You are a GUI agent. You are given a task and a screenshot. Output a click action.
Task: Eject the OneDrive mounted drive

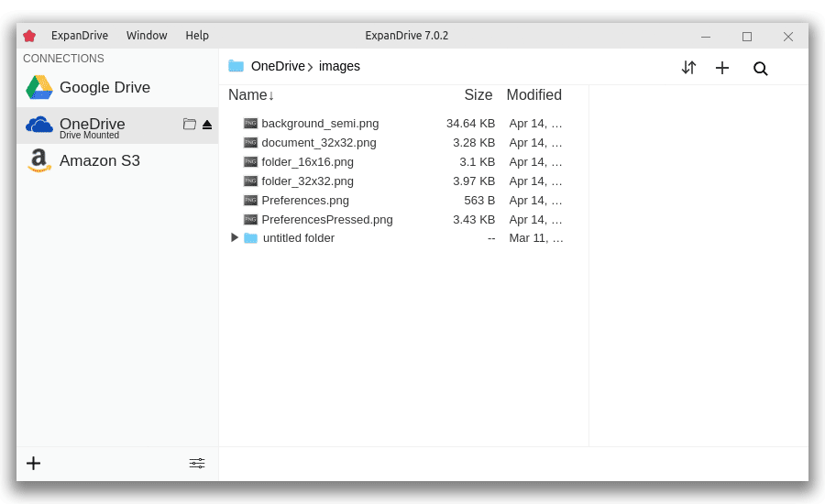tap(207, 125)
